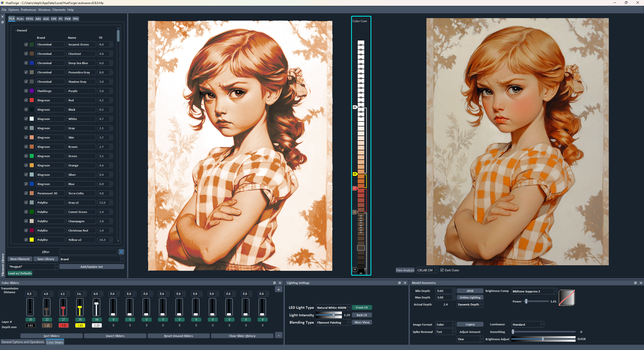Close the Lighting Settings panel
The image size is (644, 350).
click(405, 283)
